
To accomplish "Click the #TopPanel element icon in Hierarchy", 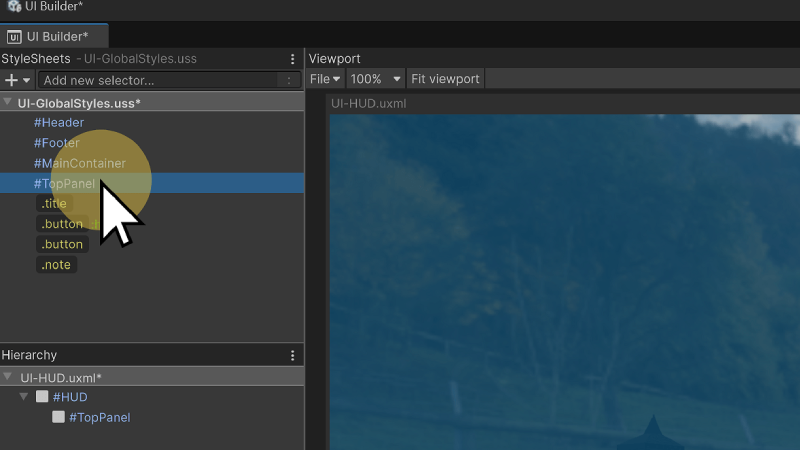I will [59, 417].
